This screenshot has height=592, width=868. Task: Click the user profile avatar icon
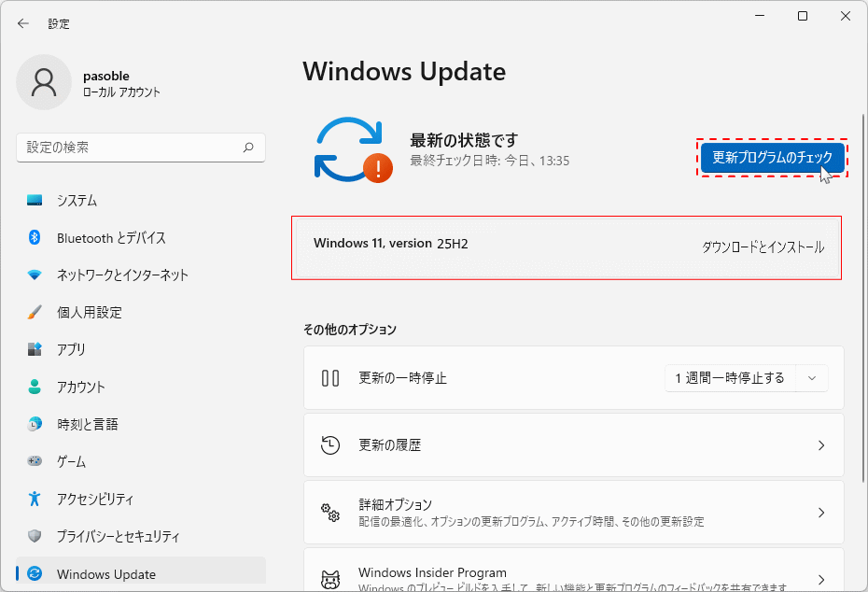click(x=44, y=82)
